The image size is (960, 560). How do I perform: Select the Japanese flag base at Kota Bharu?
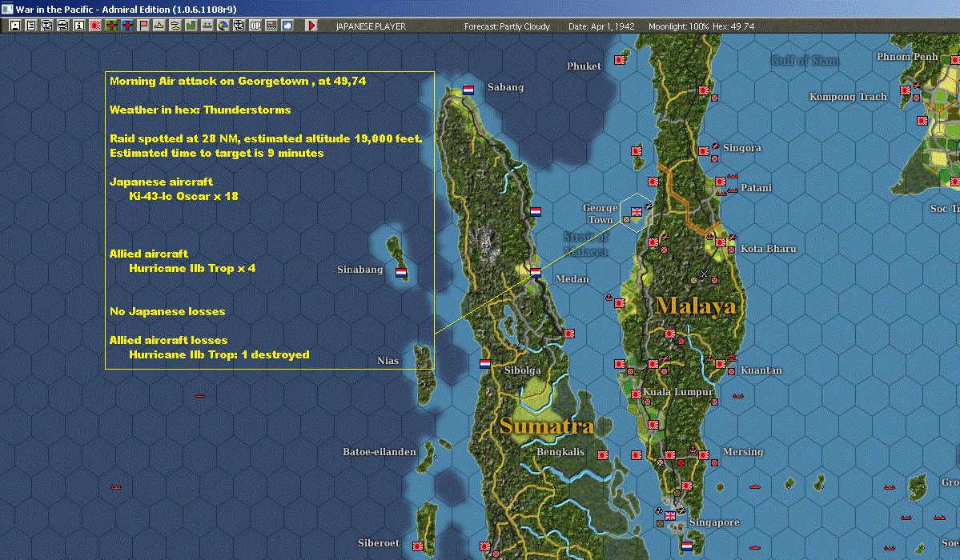(x=721, y=242)
